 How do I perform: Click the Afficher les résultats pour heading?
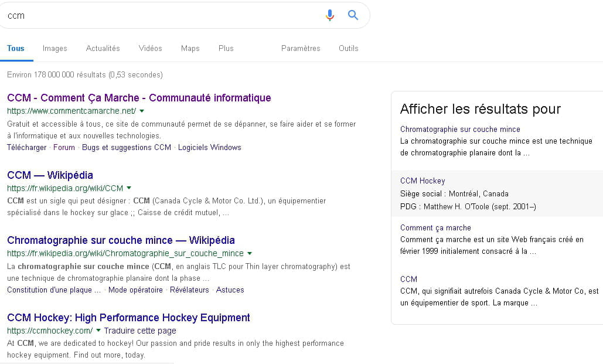coord(481,109)
